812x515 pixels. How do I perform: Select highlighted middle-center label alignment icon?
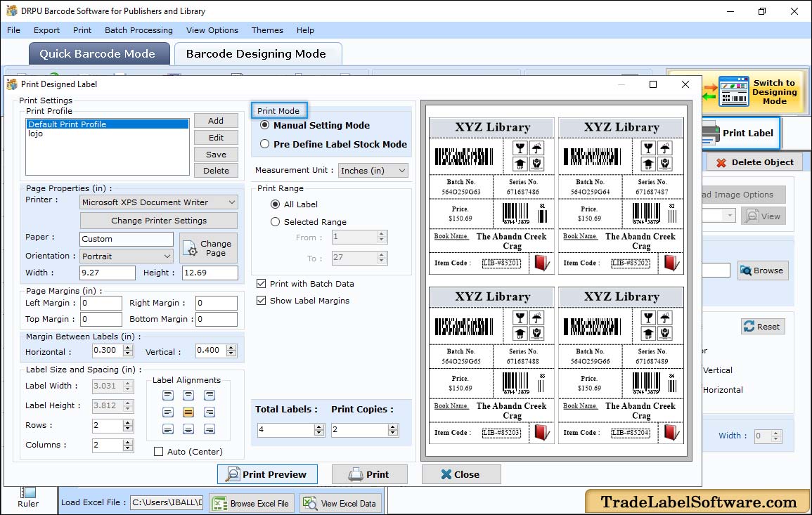(188, 412)
